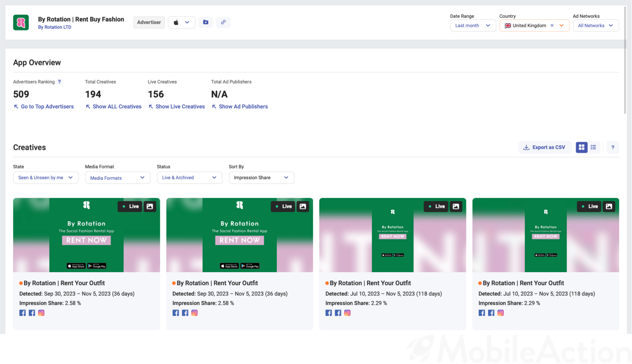The width and height of the screenshot is (632, 364).
Task: Click the Total Creatives value 194
Action: (93, 94)
